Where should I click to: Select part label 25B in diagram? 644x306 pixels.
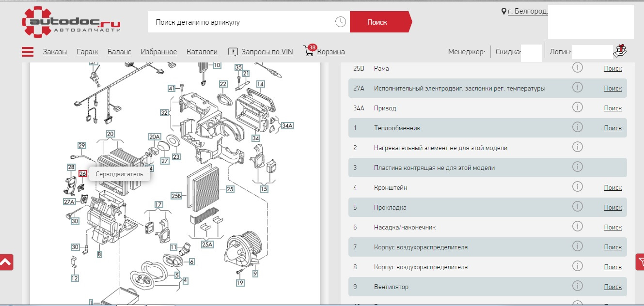[176, 196]
